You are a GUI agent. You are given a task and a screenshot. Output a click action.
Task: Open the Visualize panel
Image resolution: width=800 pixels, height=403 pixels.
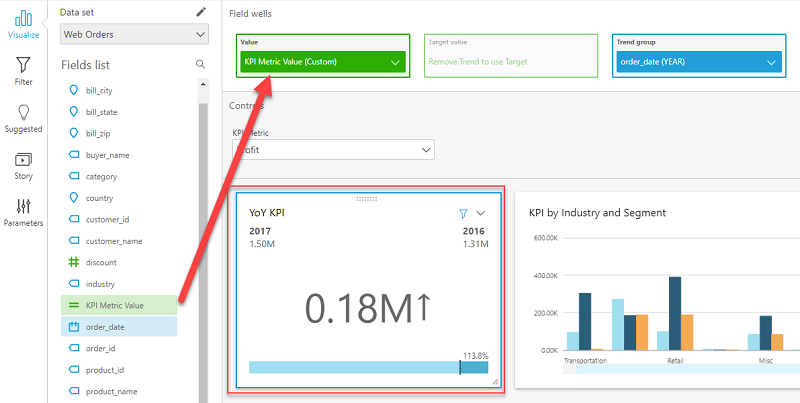click(23, 23)
